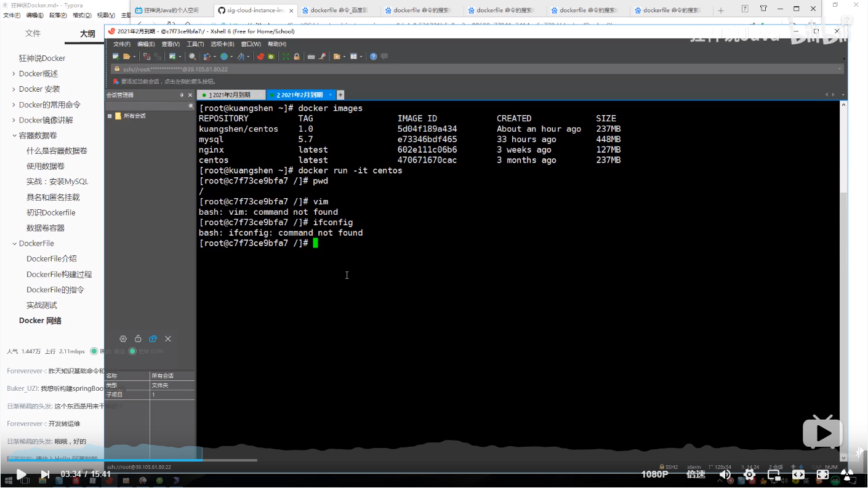Go to Docker 网络 outline entry
868x488 pixels.
pyautogui.click(x=40, y=321)
